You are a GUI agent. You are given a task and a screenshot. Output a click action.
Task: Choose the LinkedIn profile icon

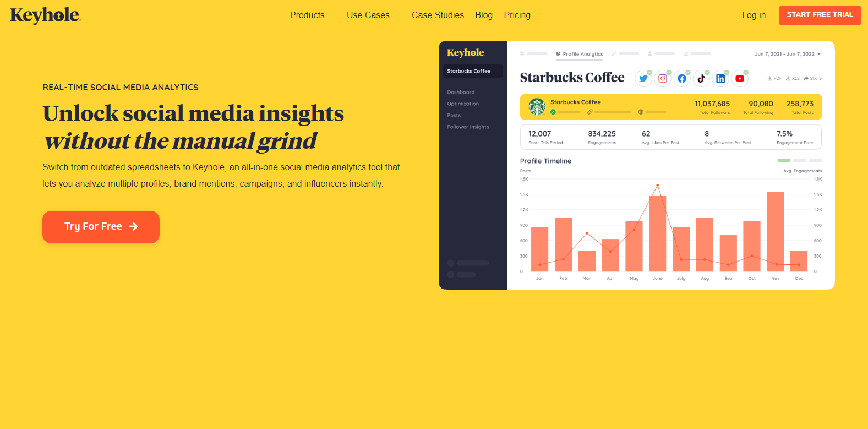pos(720,79)
